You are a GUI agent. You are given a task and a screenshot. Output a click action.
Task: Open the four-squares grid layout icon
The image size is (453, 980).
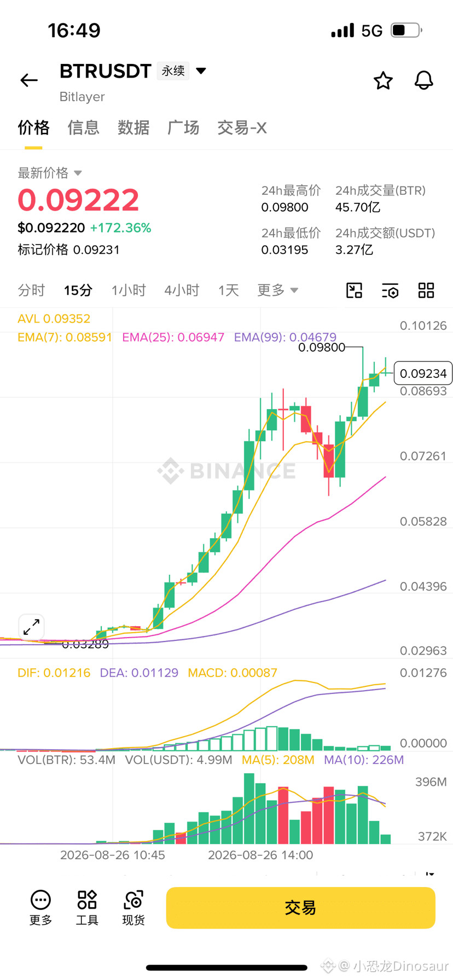[x=426, y=290]
